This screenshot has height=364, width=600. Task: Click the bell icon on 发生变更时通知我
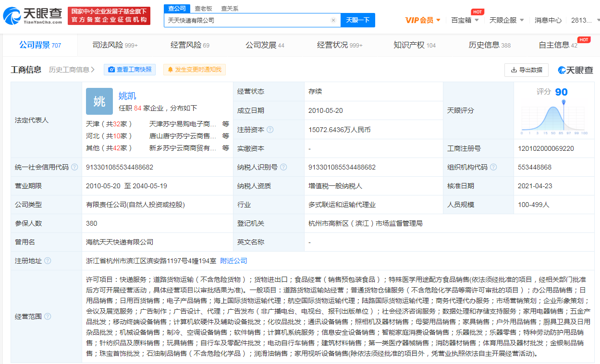[x=170, y=70]
